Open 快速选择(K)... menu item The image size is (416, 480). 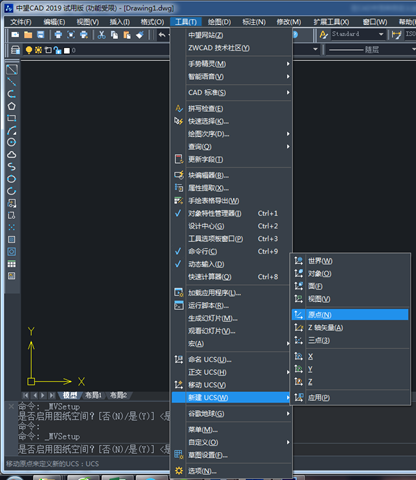(231, 121)
